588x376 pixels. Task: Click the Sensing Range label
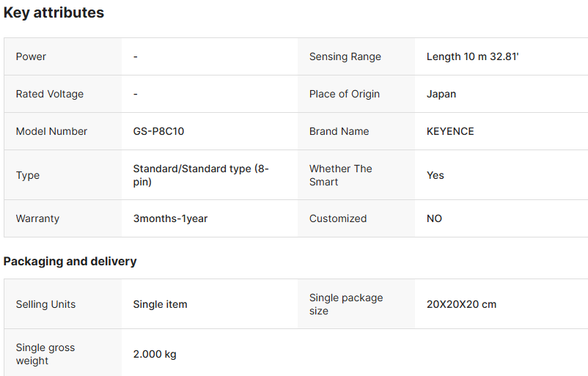tap(345, 56)
